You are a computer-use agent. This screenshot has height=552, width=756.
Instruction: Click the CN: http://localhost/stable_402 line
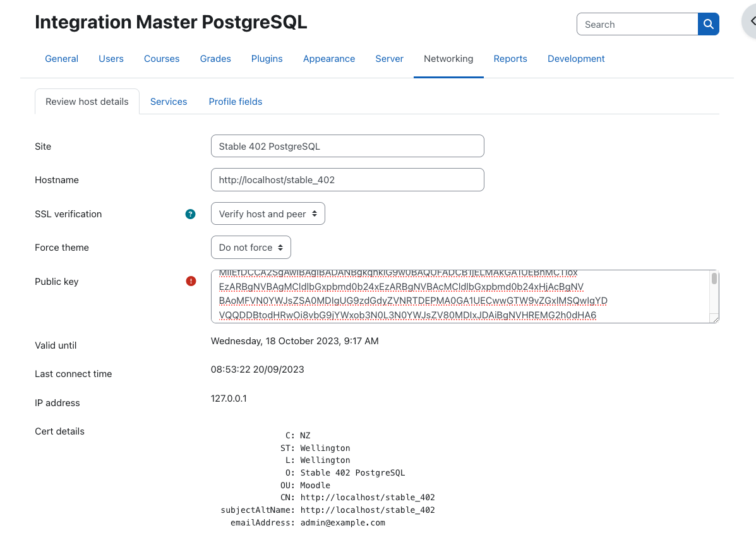pyautogui.click(x=357, y=498)
